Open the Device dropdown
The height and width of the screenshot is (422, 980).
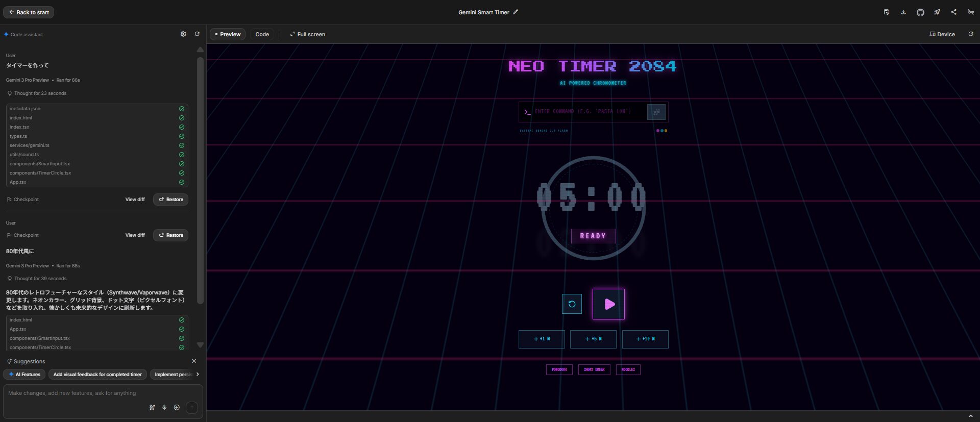tap(942, 34)
